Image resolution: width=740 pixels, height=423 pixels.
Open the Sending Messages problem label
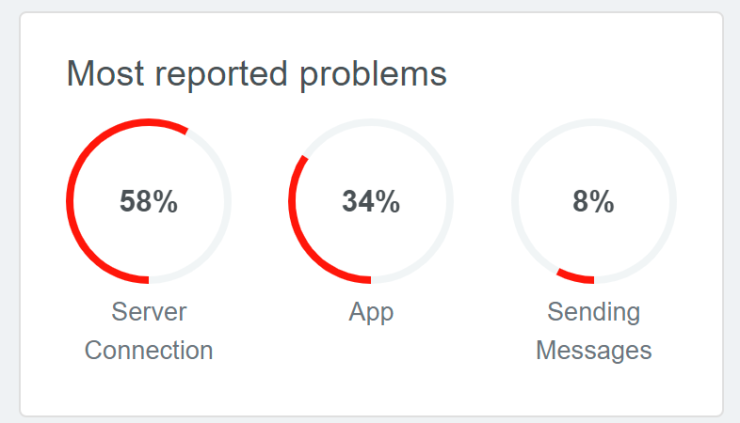pos(593,331)
